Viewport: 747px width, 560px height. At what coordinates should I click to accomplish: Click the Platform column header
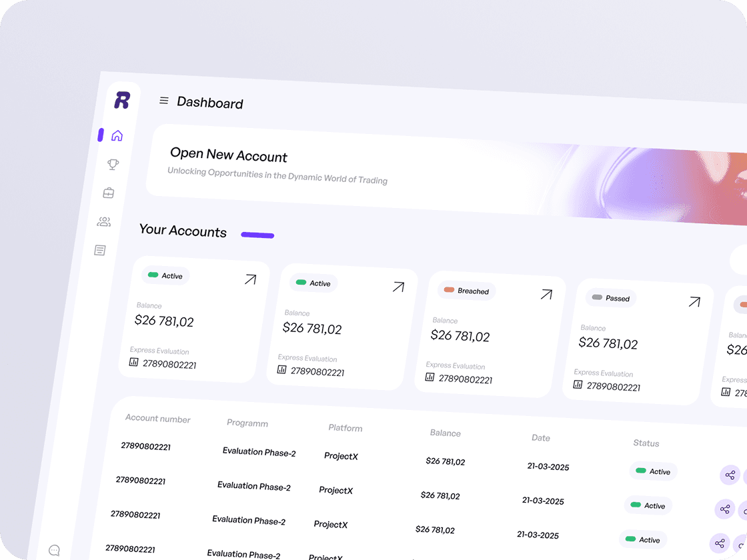(345, 427)
